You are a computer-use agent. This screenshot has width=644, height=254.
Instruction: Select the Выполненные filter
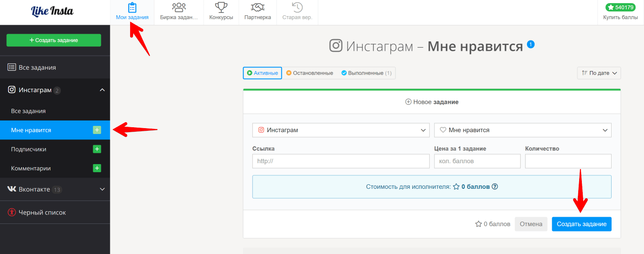pos(367,73)
